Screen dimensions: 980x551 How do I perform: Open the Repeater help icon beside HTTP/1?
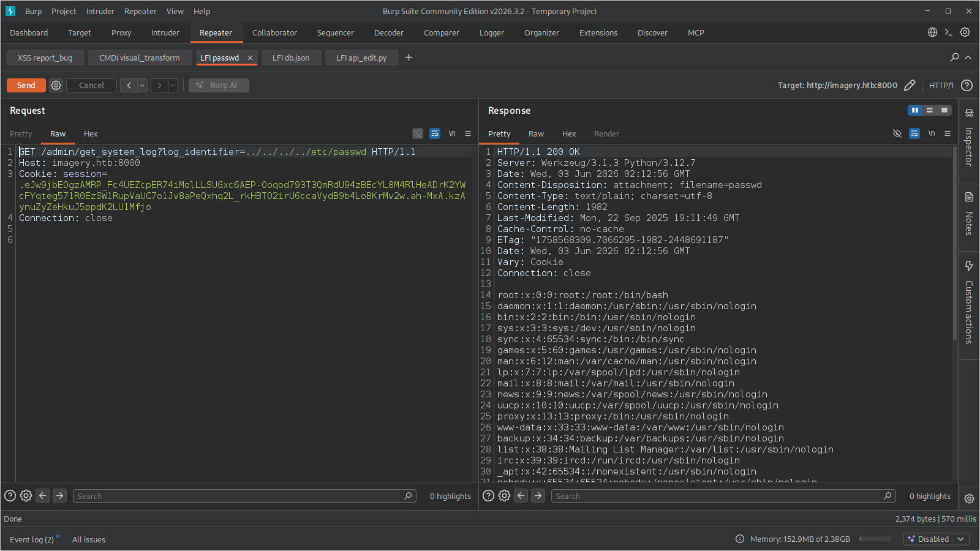coord(967,85)
